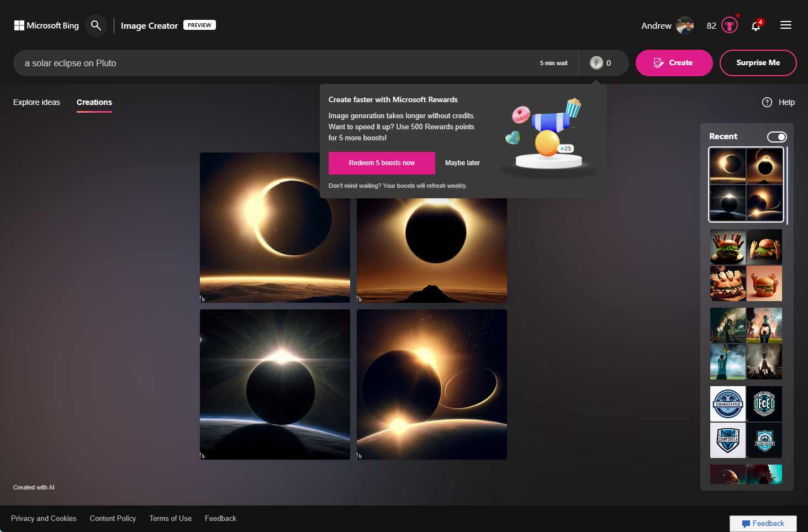The image size is (808, 532).
Task: Dismiss the popup with Maybe later
Action: (x=462, y=163)
